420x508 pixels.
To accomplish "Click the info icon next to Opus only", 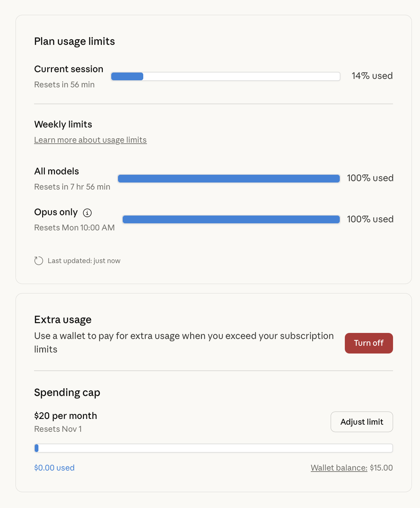I will click(87, 213).
